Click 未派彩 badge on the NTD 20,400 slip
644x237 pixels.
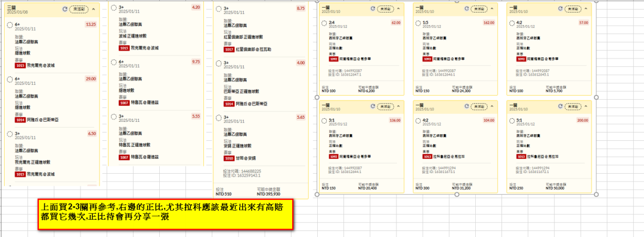point(385,106)
